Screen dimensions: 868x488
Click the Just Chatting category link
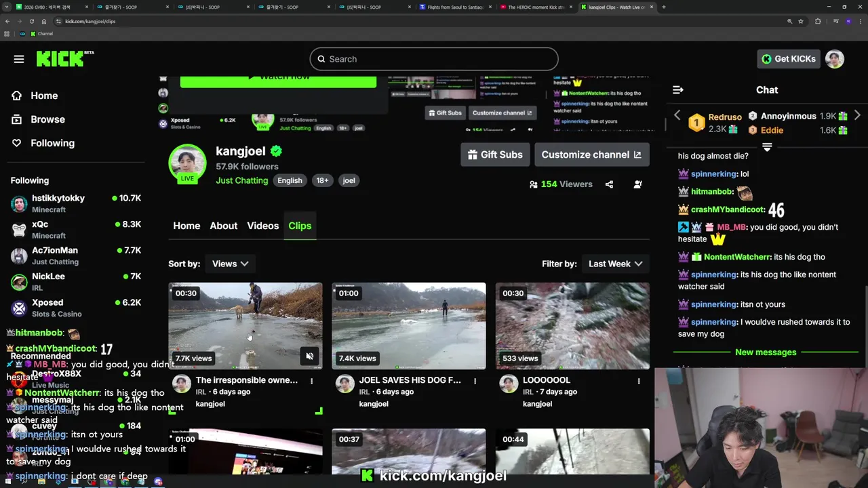(x=242, y=180)
